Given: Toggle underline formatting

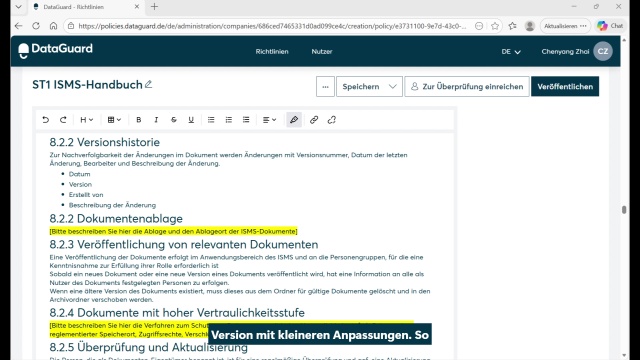Looking at the screenshot, I should 191,120.
